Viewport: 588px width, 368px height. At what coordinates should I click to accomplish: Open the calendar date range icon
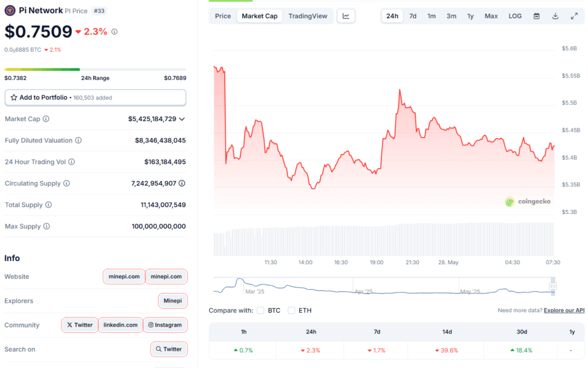pyautogui.click(x=537, y=16)
